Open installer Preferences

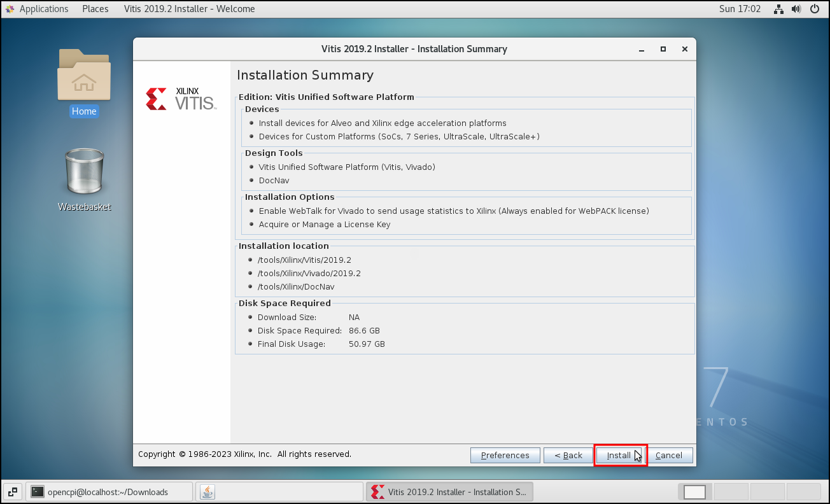point(505,455)
